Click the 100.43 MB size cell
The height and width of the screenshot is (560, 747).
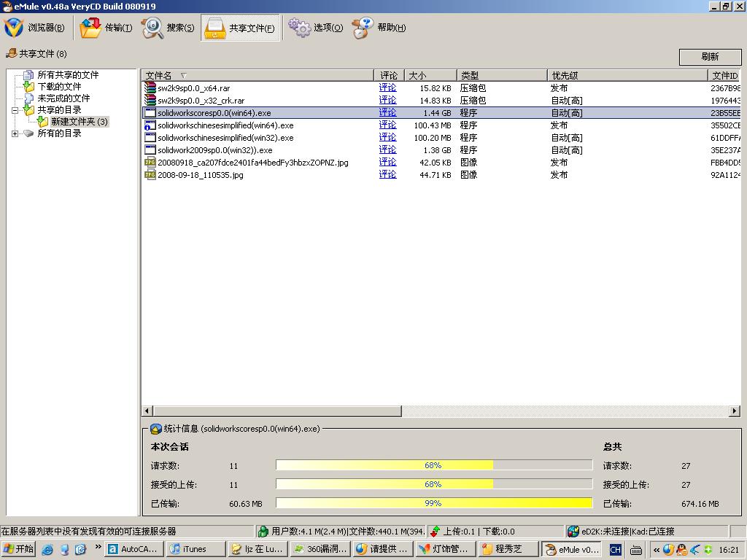(x=432, y=125)
